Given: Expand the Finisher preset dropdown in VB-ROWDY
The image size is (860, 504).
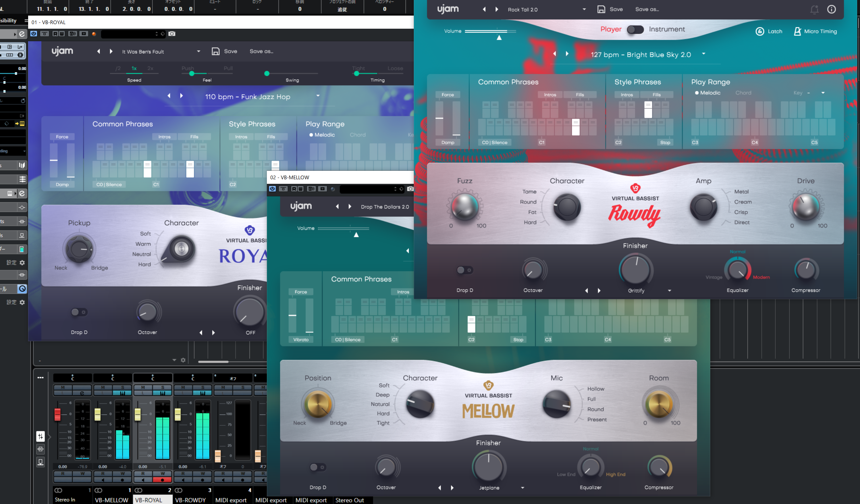Looking at the screenshot, I should (668, 290).
